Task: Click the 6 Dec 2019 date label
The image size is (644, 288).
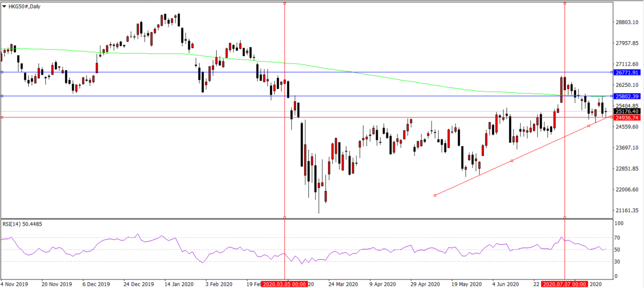Action: click(x=98, y=284)
